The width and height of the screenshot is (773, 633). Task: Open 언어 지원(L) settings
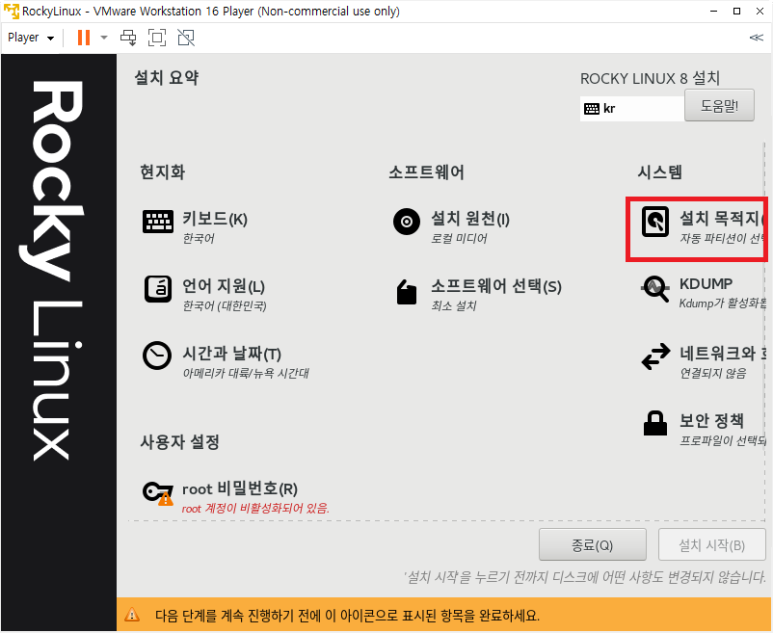click(224, 286)
